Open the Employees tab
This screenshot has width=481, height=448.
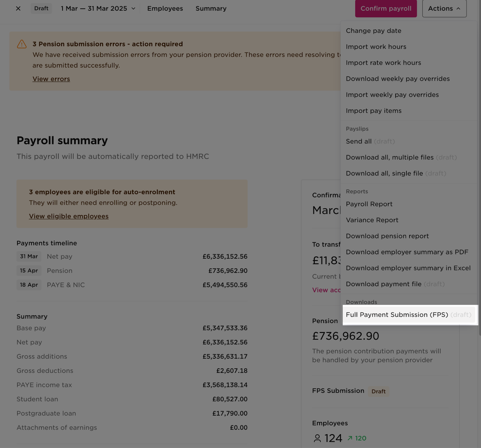pyautogui.click(x=165, y=8)
